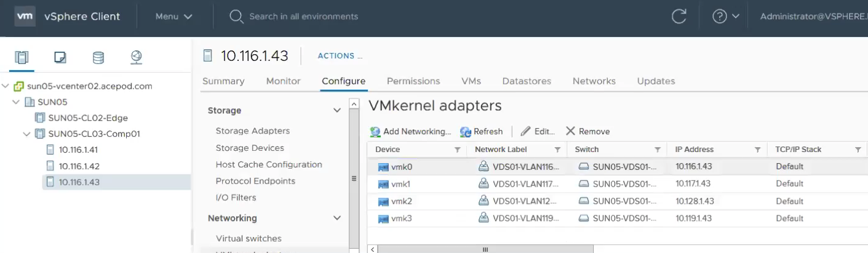
Task: Open the Summary tab
Action: pyautogui.click(x=223, y=81)
